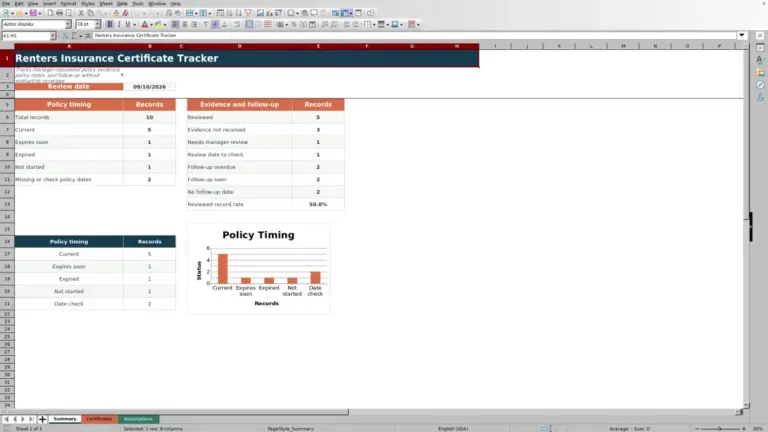Click the column E header

point(318,46)
